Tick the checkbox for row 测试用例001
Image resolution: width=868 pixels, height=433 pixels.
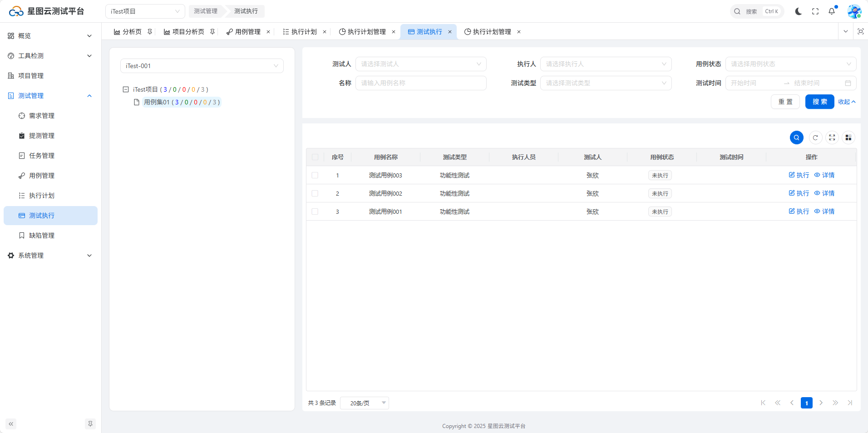[x=315, y=212]
